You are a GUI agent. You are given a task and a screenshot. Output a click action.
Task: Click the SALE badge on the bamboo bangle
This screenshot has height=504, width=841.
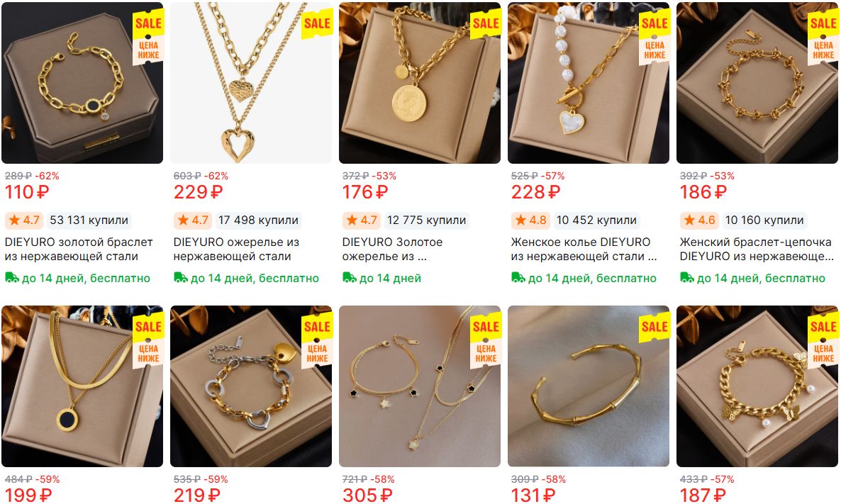pos(655,327)
